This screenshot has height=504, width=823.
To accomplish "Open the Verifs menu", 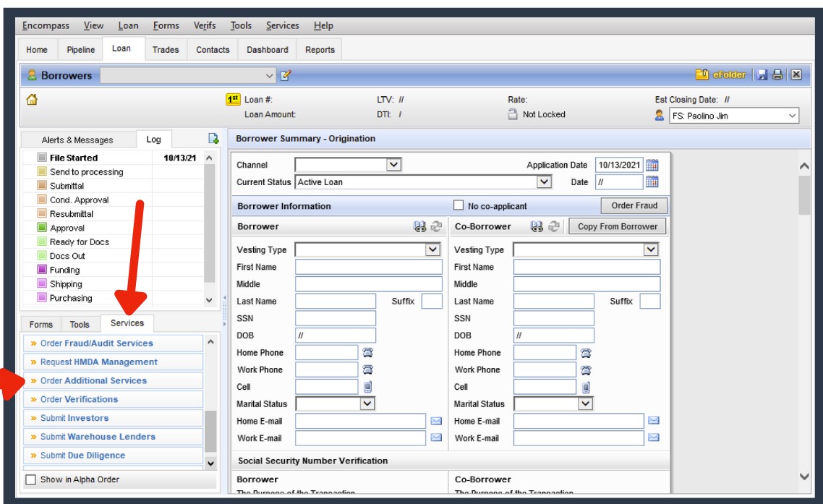I will [x=205, y=25].
